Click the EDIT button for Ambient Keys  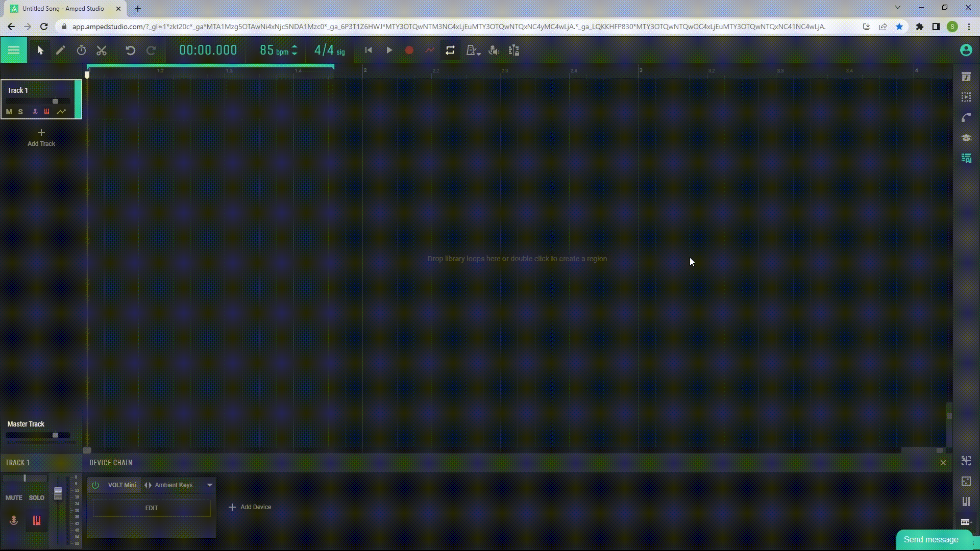[151, 507]
